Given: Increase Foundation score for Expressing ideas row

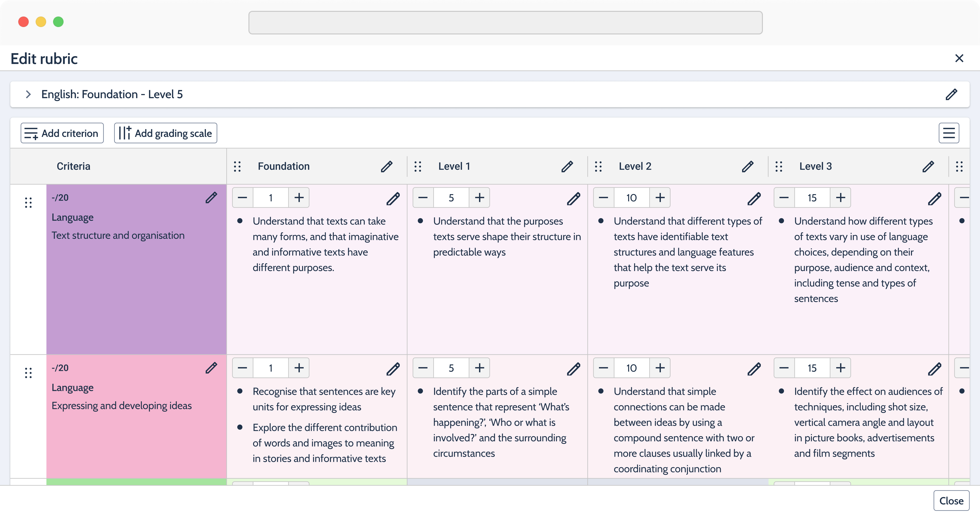Looking at the screenshot, I should (x=299, y=368).
